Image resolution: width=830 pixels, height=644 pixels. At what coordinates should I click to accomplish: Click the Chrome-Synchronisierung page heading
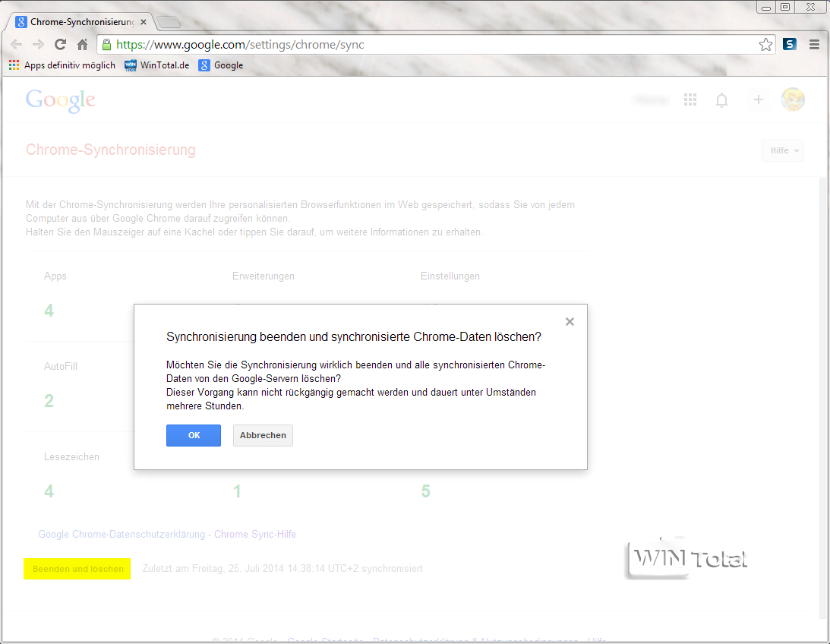coord(111,150)
